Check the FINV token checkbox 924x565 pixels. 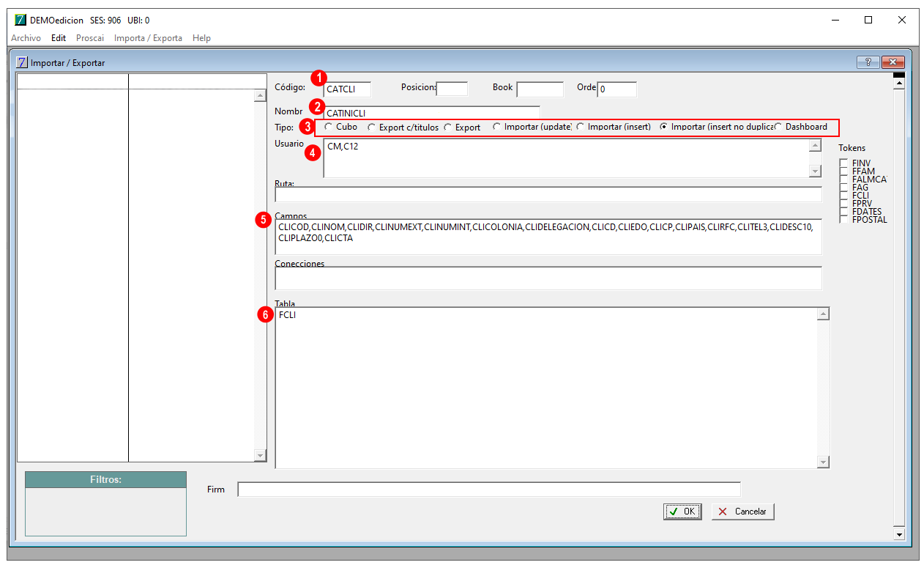[845, 163]
